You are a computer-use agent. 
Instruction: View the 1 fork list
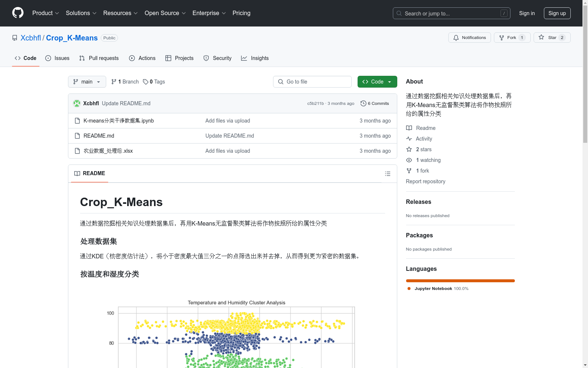(417, 171)
